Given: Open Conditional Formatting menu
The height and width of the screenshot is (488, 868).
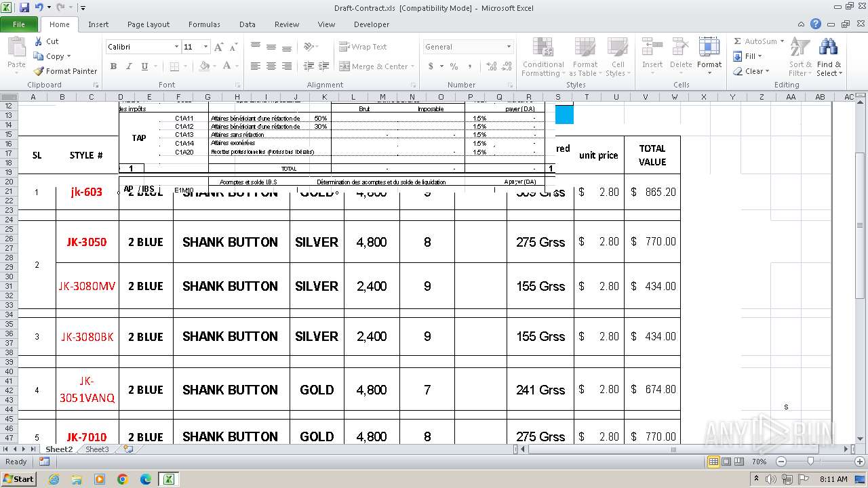Looking at the screenshot, I should coord(543,58).
